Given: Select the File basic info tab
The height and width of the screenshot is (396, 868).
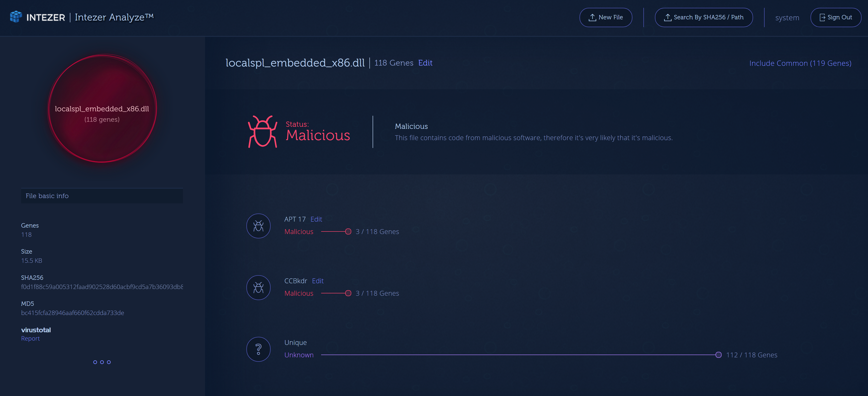Looking at the screenshot, I should (x=102, y=196).
